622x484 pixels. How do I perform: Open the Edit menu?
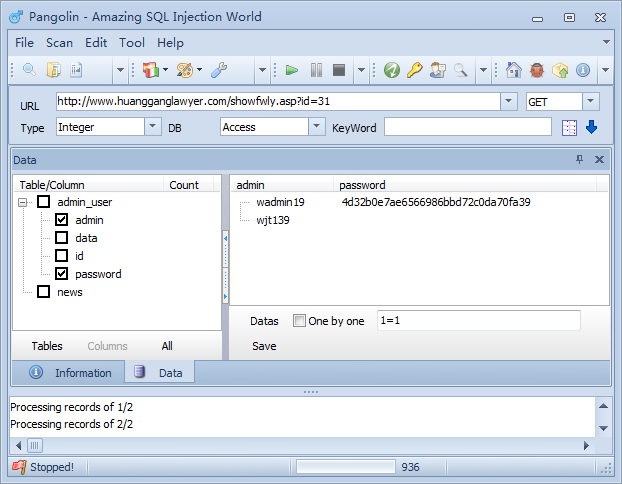[x=96, y=42]
